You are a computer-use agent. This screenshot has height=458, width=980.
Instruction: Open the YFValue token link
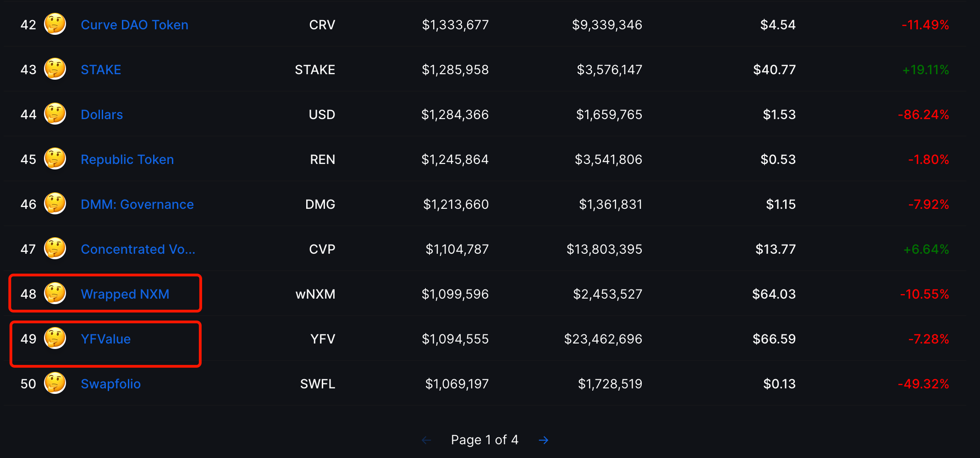(x=106, y=339)
